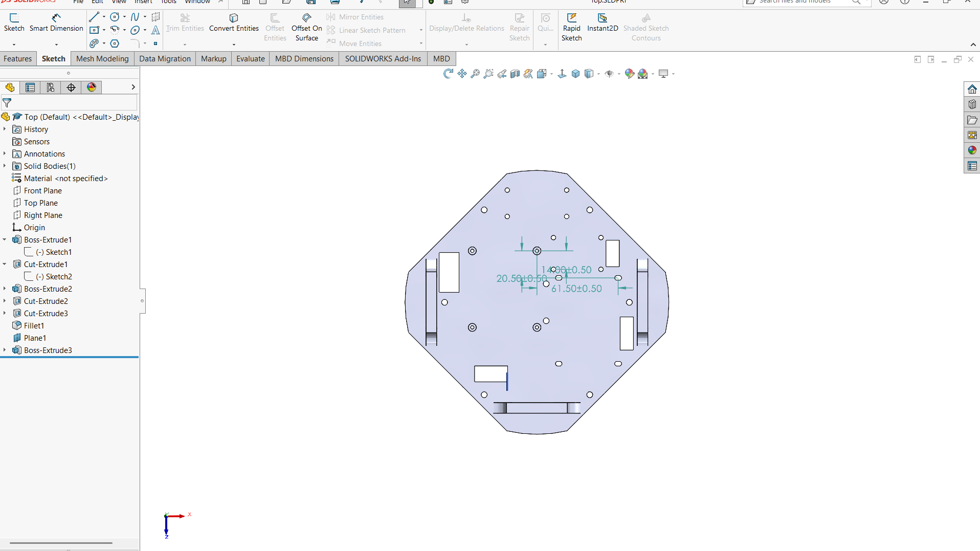
Task: Click the Section View icon
Action: (x=515, y=74)
